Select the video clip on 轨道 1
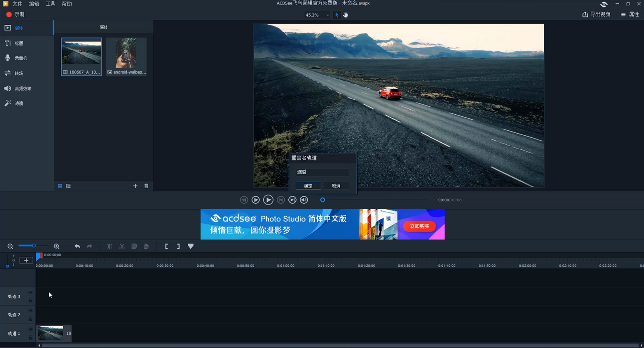 54,333
